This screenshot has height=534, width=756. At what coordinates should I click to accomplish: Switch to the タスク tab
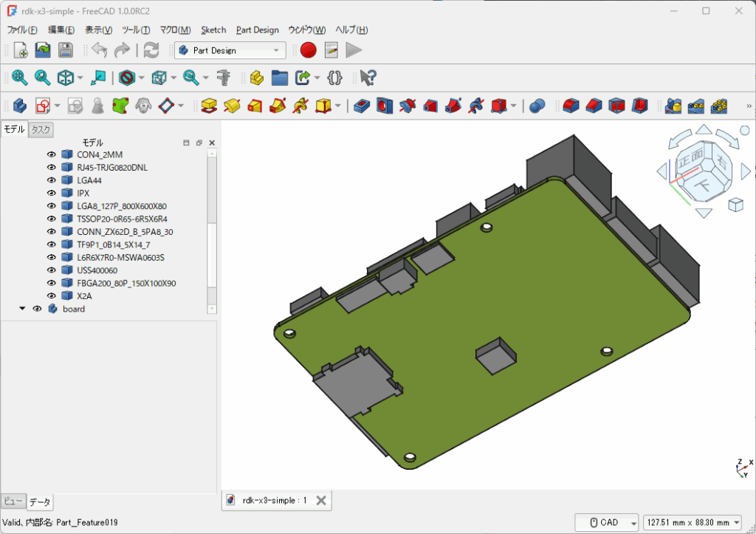point(41,129)
